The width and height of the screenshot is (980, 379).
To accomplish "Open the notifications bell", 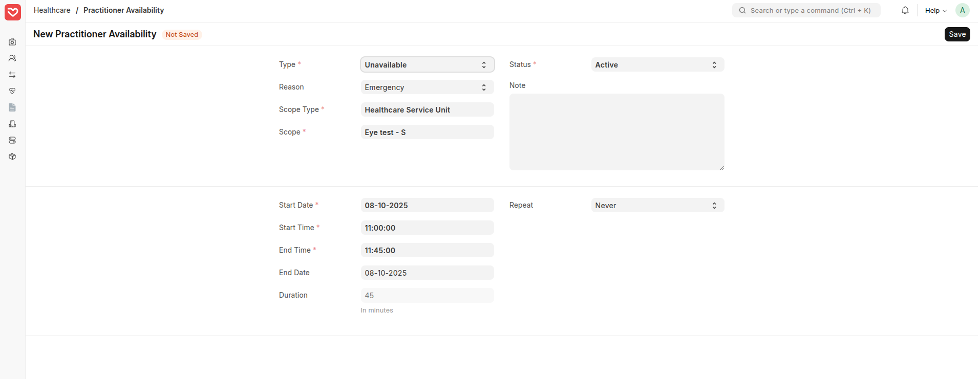I will click(x=905, y=10).
